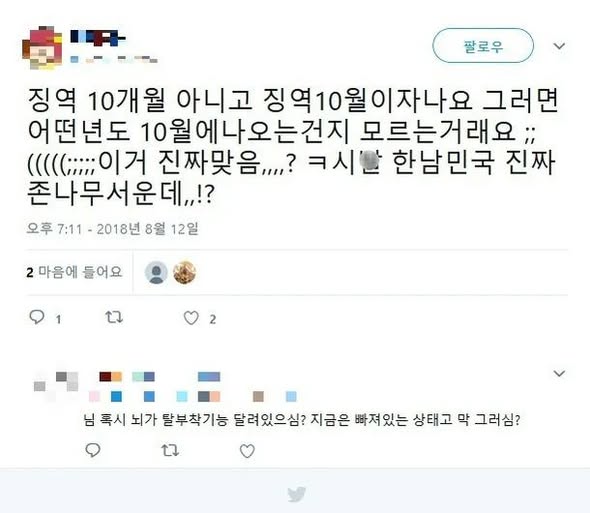This screenshot has width=590, height=513.
Task: Click the reply icon on main tweet
Action: (37, 317)
